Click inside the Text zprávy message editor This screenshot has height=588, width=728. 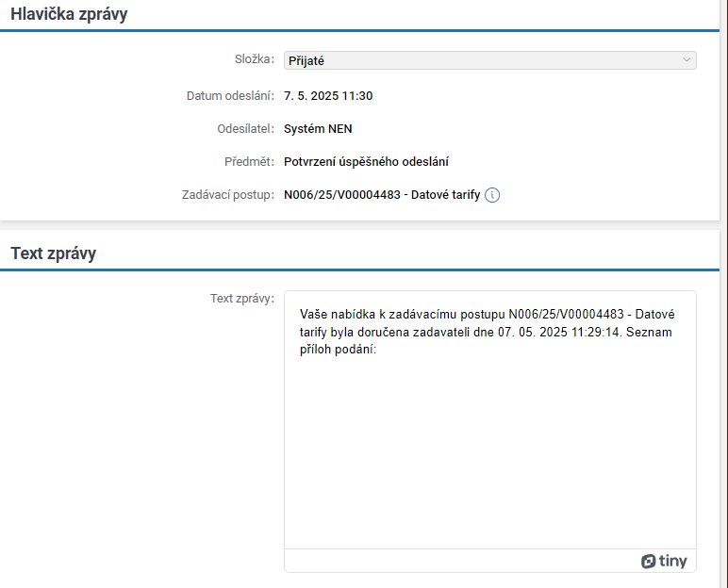[489, 420]
